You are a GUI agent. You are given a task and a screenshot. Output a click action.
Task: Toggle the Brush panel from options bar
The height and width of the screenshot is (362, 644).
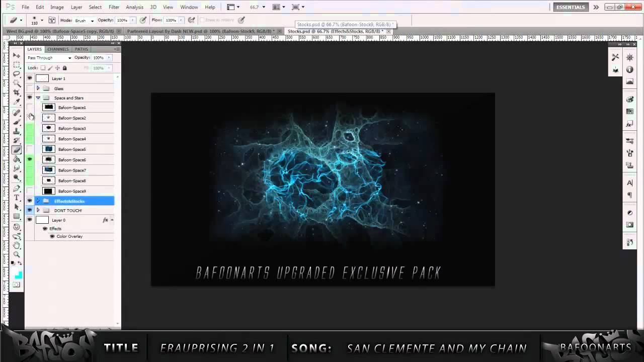(x=51, y=20)
